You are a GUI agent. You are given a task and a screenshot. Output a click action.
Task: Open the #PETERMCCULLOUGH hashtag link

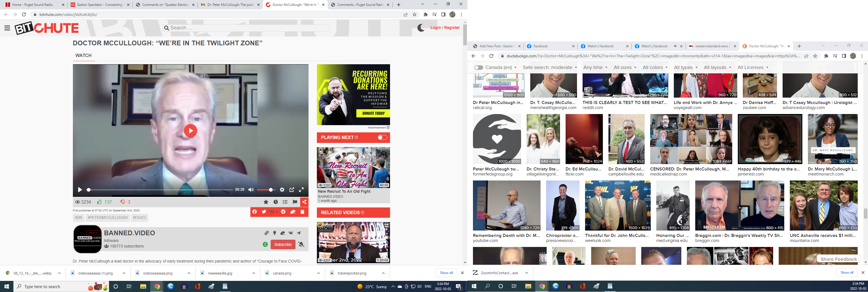point(107,217)
